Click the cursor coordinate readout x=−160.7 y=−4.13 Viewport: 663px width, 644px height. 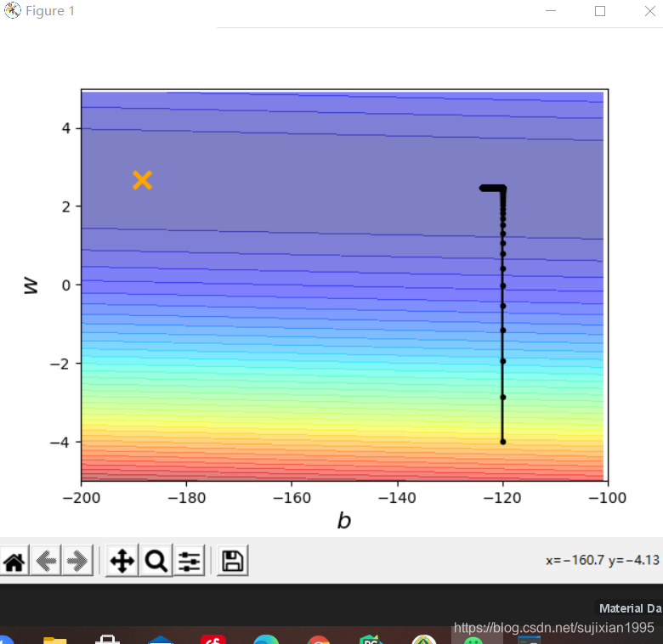pos(602,561)
